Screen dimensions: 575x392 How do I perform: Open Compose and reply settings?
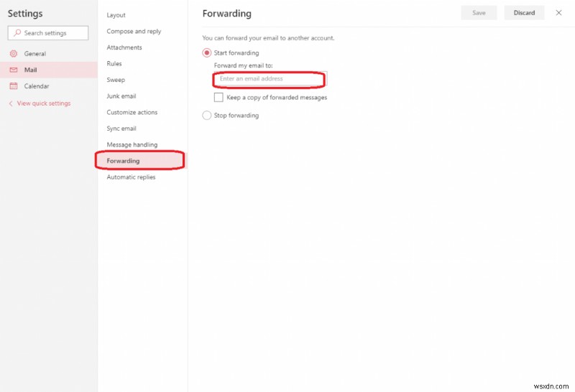(134, 31)
